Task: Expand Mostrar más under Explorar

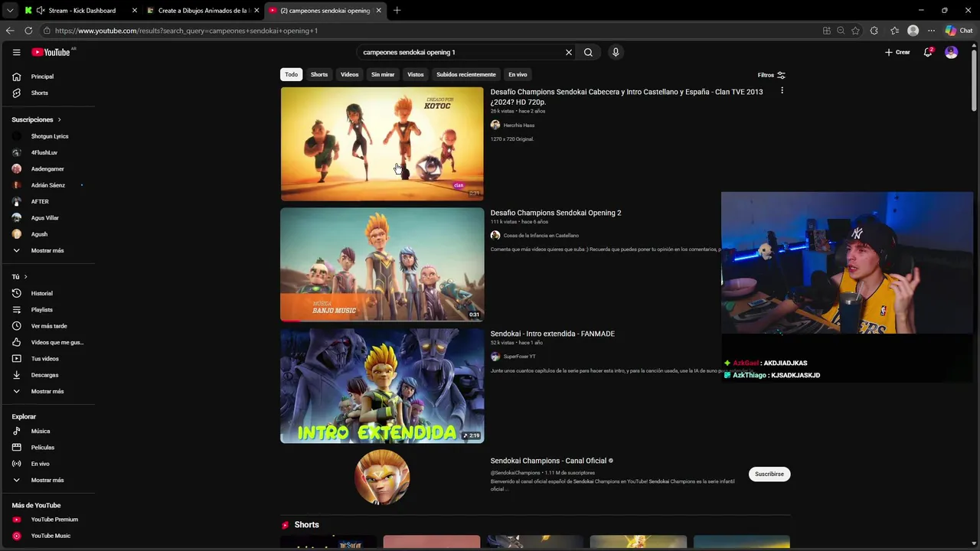Action: tap(48, 480)
